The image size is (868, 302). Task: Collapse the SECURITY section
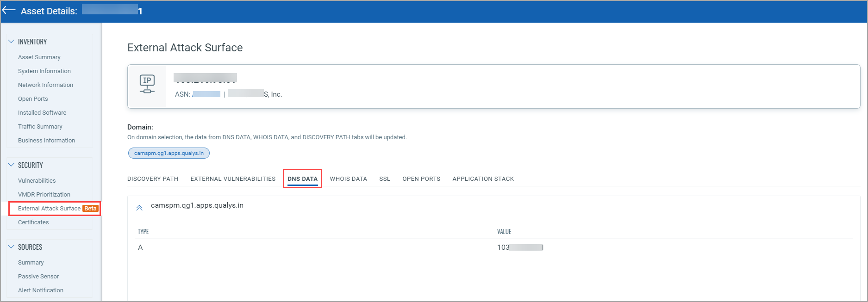coord(11,165)
